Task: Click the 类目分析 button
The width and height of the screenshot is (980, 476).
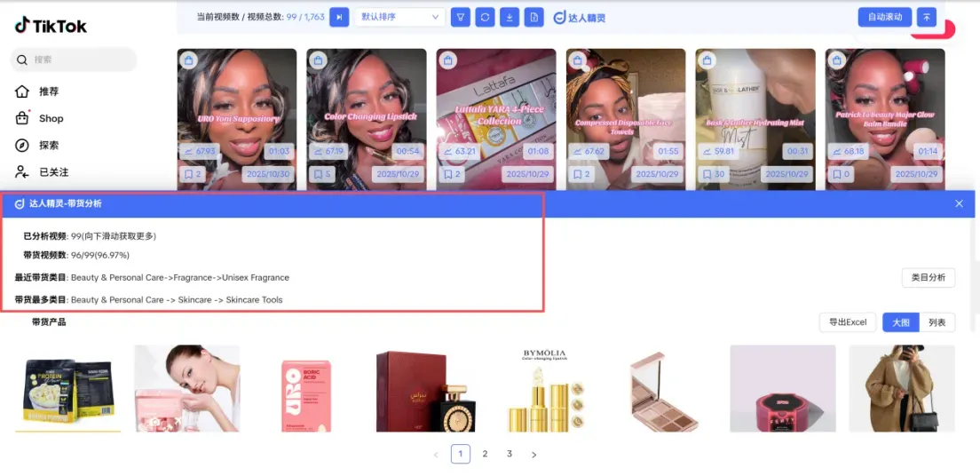Action: [929, 278]
